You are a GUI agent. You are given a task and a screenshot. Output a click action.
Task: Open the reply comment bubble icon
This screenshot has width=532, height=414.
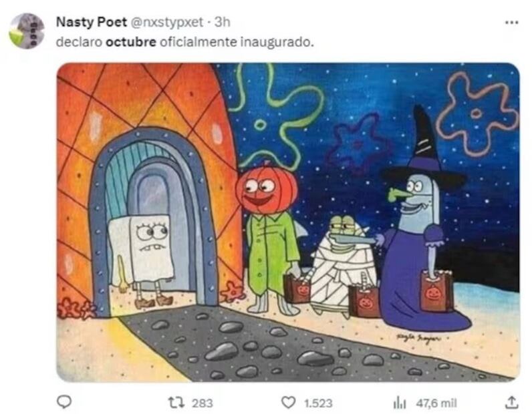click(x=63, y=402)
